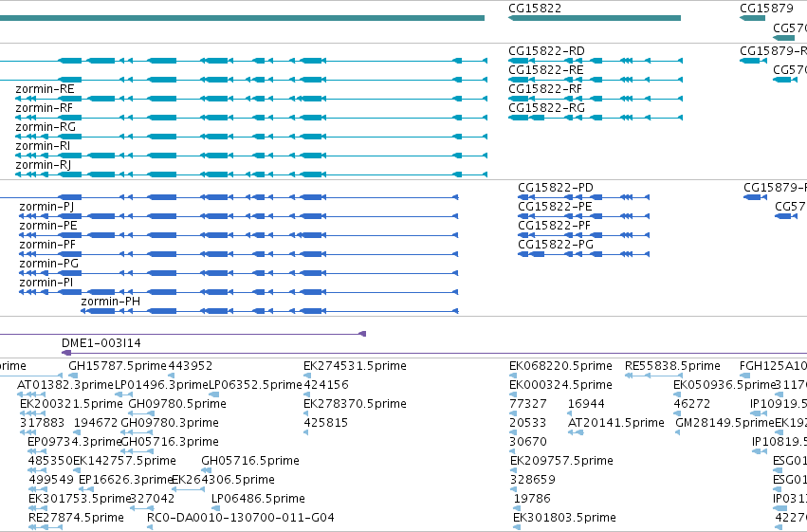Click the 485350 feature label
Image resolution: width=807 pixels, height=532 pixels.
50,462
